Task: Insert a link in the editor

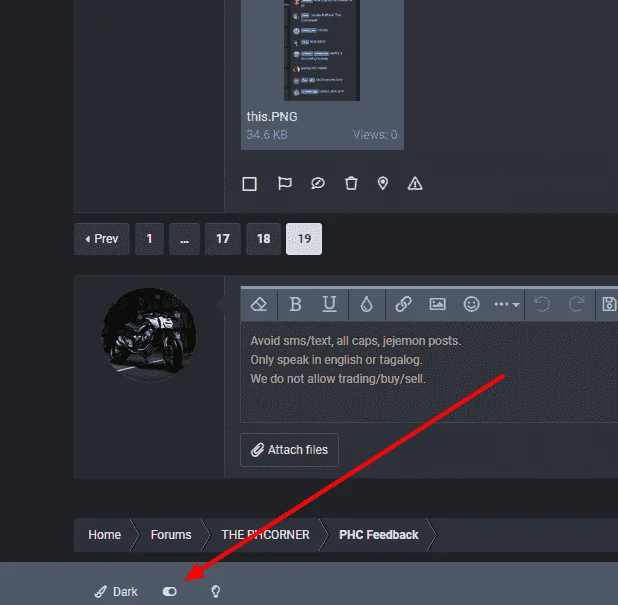Action: point(404,304)
